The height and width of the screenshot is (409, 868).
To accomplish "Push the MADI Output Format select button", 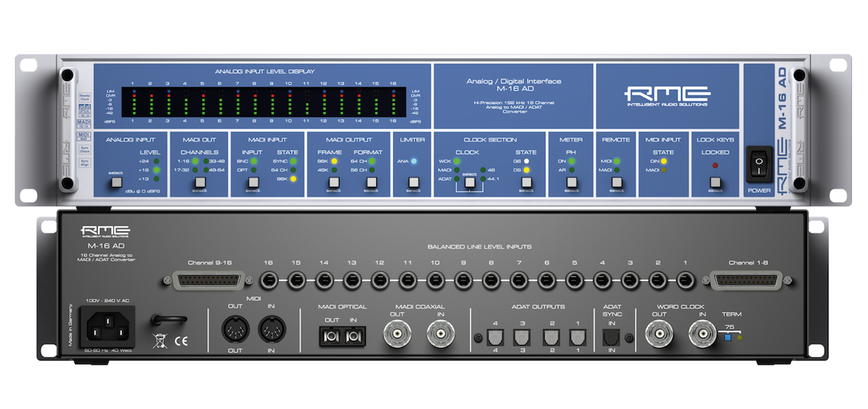I will tap(371, 182).
